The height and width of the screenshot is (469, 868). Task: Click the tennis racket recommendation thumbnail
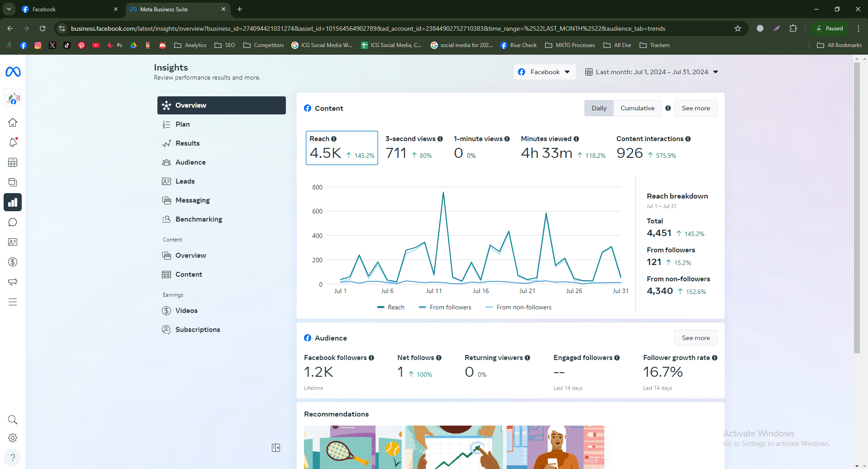(x=353, y=447)
